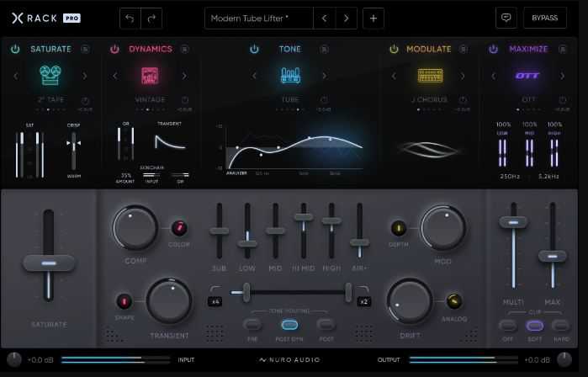Select the tape reel Saturate module icon
The height and width of the screenshot is (377, 588).
click(x=50, y=75)
